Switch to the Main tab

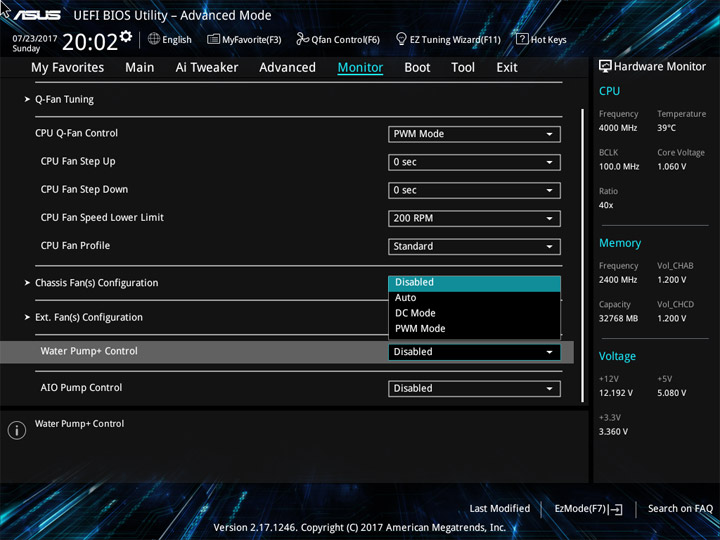pos(140,68)
